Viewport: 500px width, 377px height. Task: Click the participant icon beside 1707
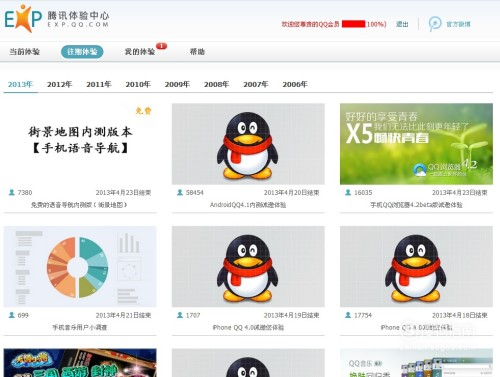(x=180, y=315)
